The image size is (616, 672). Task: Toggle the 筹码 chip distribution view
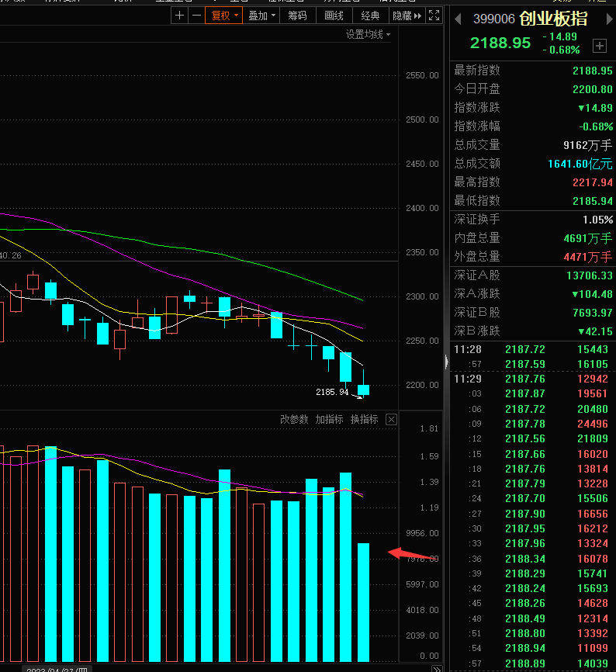point(297,16)
